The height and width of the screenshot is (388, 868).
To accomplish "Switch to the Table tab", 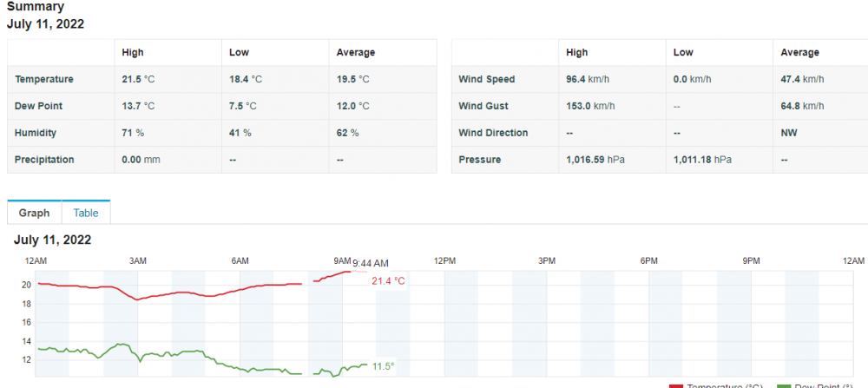I will tap(86, 213).
